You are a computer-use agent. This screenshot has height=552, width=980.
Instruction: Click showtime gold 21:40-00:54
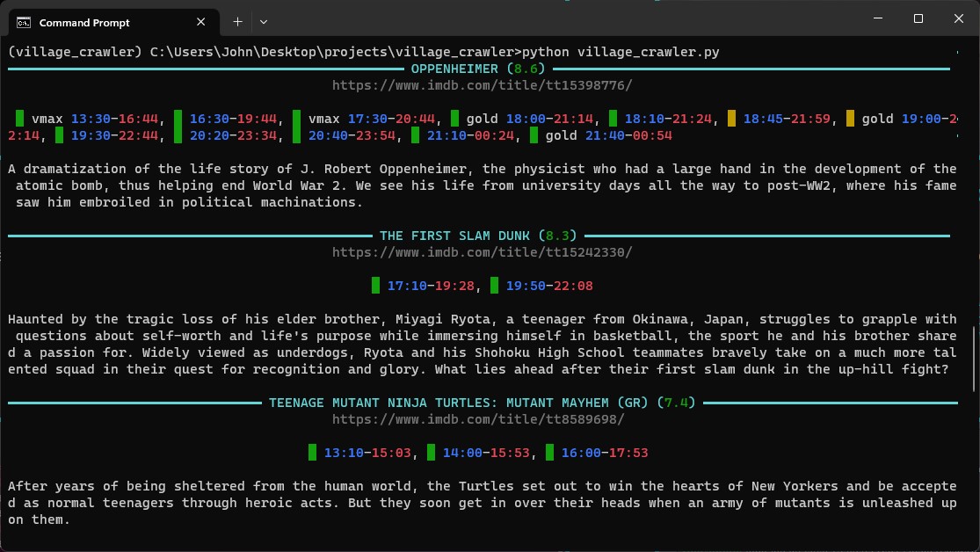click(x=609, y=135)
